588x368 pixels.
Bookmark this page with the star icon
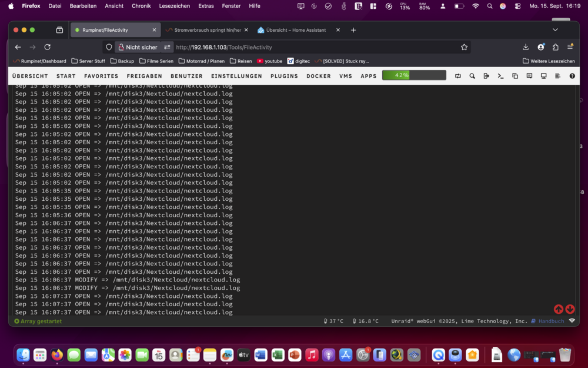tap(465, 47)
